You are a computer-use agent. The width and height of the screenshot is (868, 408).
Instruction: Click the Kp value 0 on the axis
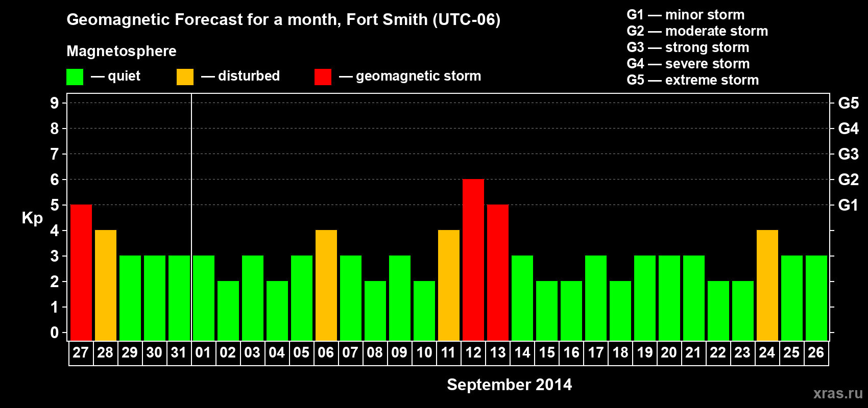55,333
